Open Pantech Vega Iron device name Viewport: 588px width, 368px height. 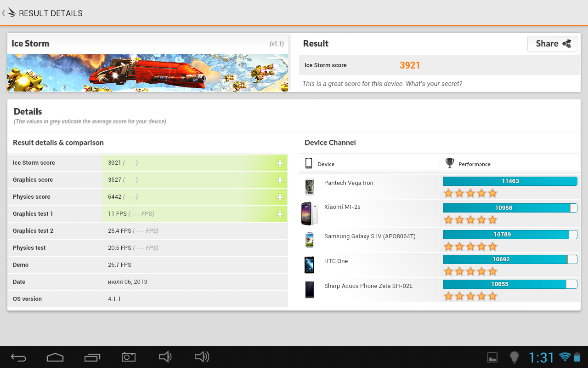[x=349, y=183]
